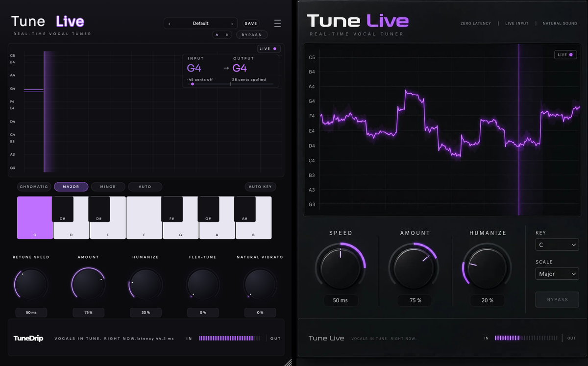Click the 0 % value under Natural Vibrato
This screenshot has height=366, width=588.
[260, 312]
